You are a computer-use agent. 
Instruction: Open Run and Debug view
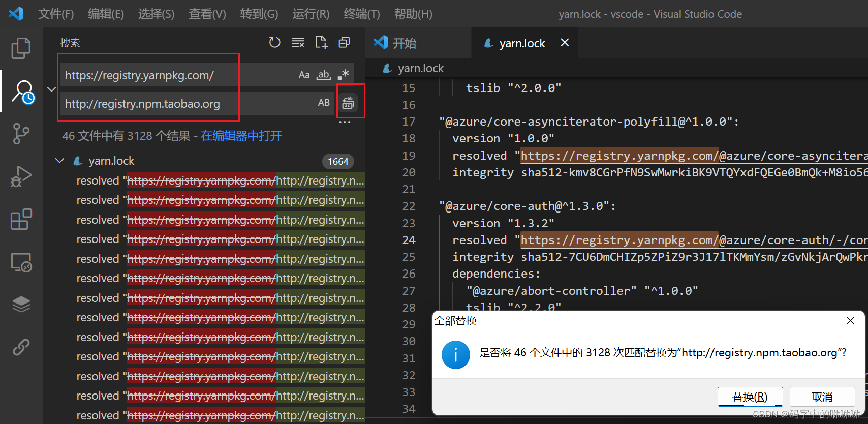coord(21,176)
